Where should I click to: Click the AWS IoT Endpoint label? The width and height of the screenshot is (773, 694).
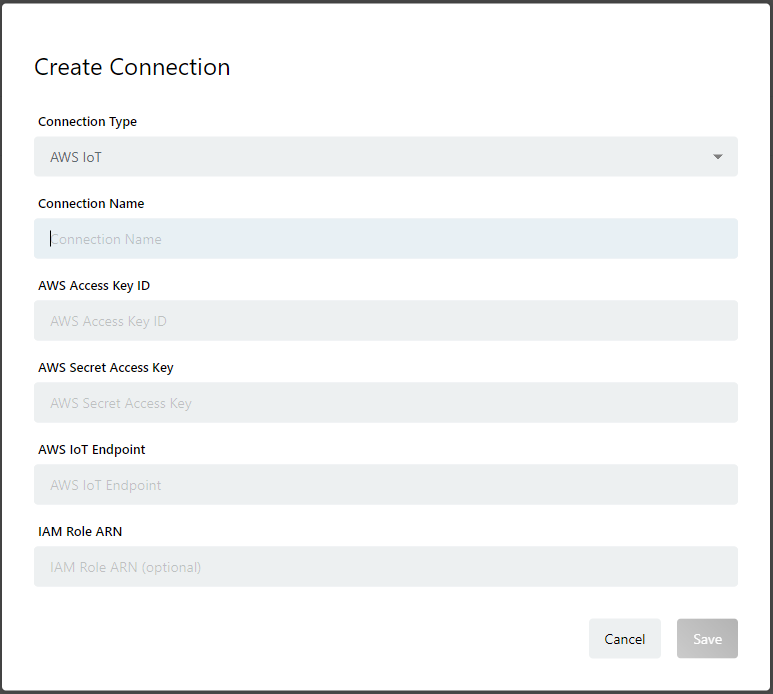pyautogui.click(x=92, y=450)
